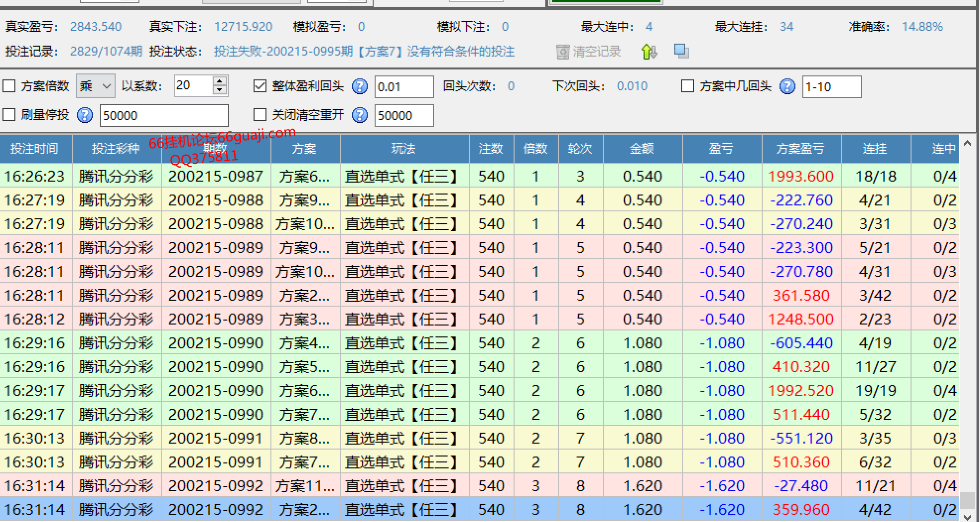Open help icon beside 整体盈利回头

click(359, 86)
